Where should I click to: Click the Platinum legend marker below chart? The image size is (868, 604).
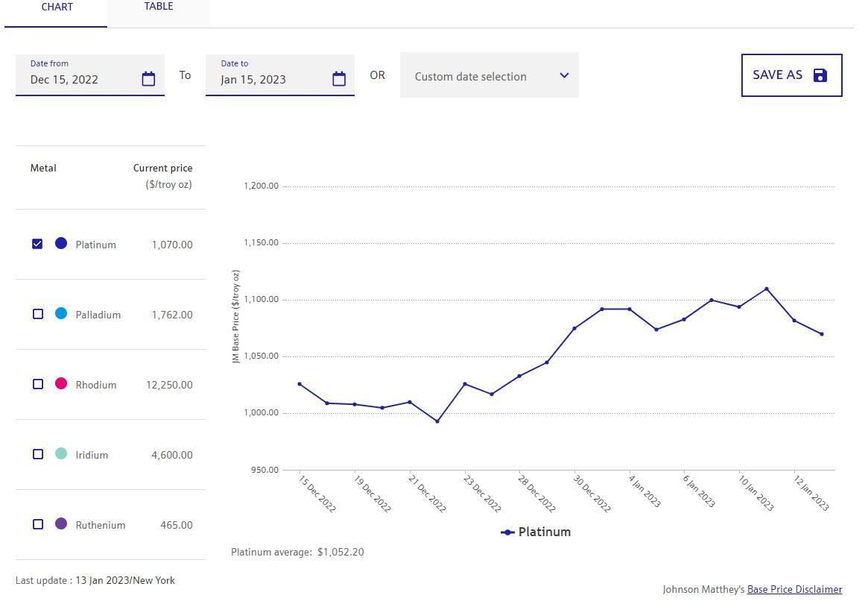click(x=507, y=532)
